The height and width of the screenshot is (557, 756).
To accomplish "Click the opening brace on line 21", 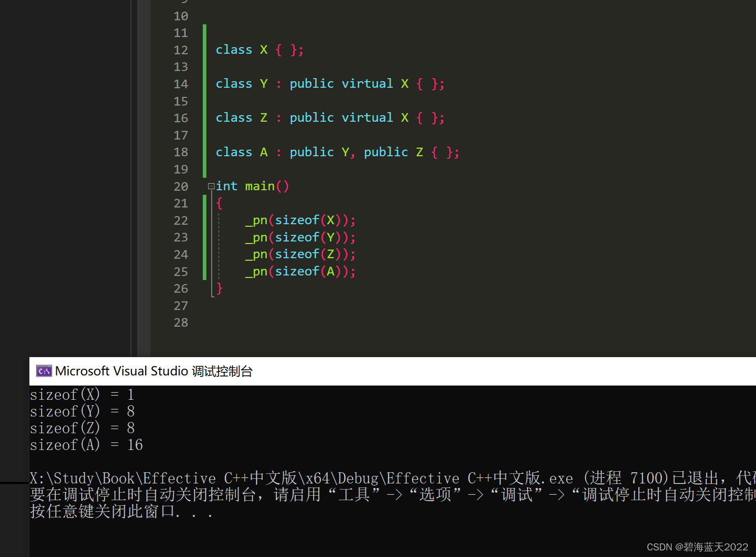I will [x=219, y=203].
